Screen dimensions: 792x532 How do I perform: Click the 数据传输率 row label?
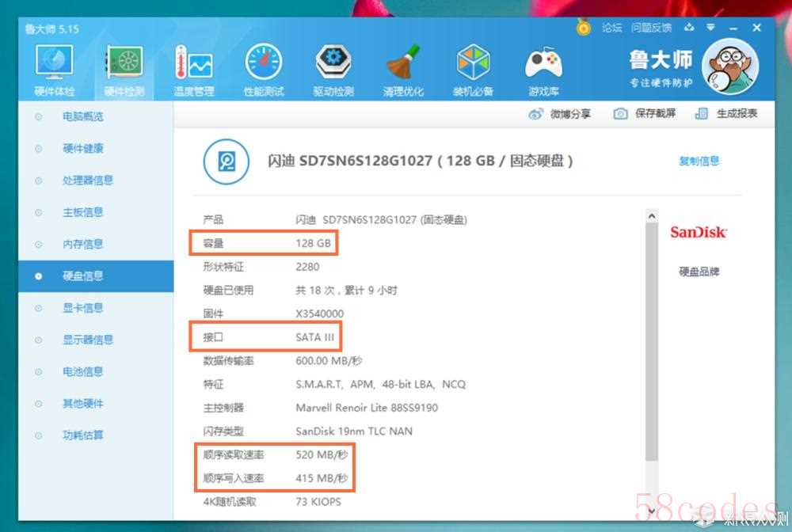click(x=228, y=361)
